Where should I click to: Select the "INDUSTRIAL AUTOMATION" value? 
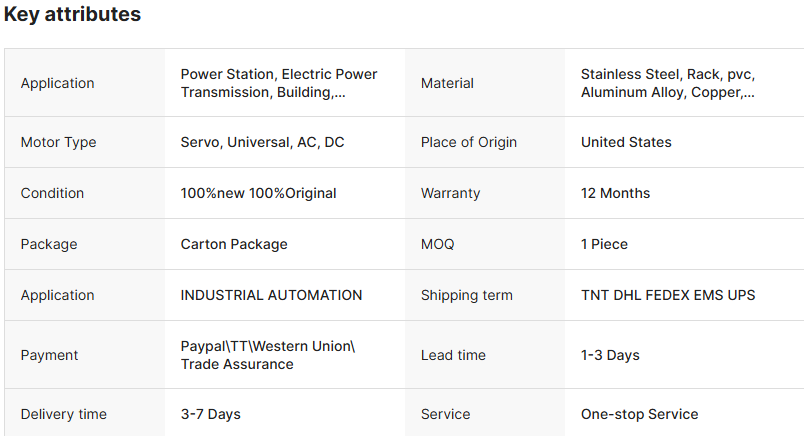pos(271,295)
